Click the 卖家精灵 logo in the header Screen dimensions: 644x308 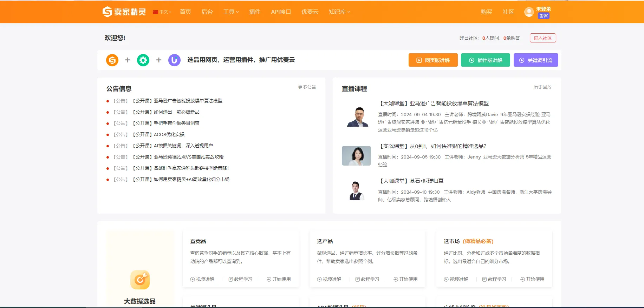click(124, 12)
